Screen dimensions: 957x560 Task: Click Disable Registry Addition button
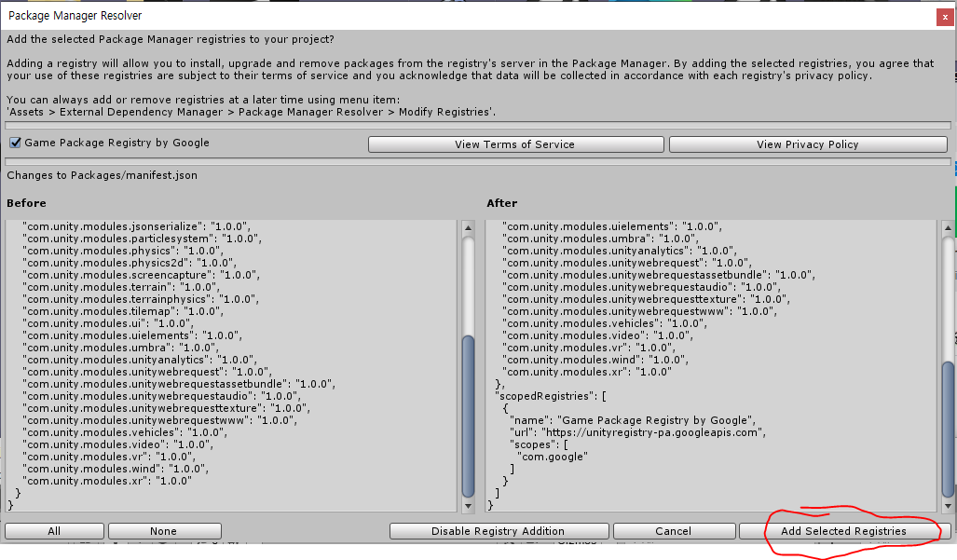click(x=498, y=531)
